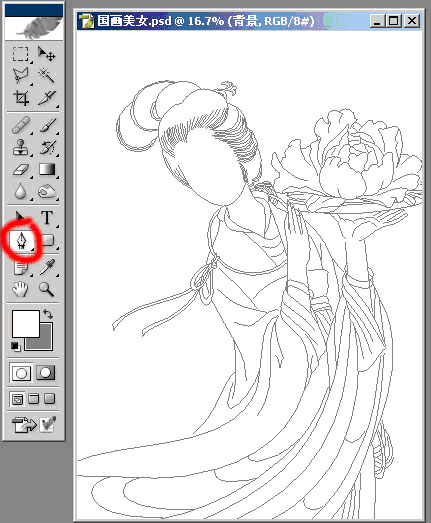This screenshot has height=523, width=431.
Task: Swap foreground and background colors
Action: tap(48, 314)
